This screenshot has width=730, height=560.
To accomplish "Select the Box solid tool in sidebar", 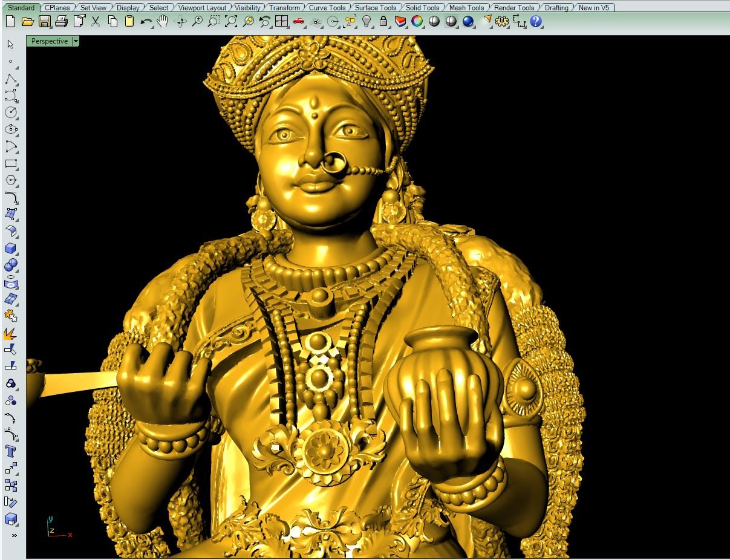I will (10, 249).
